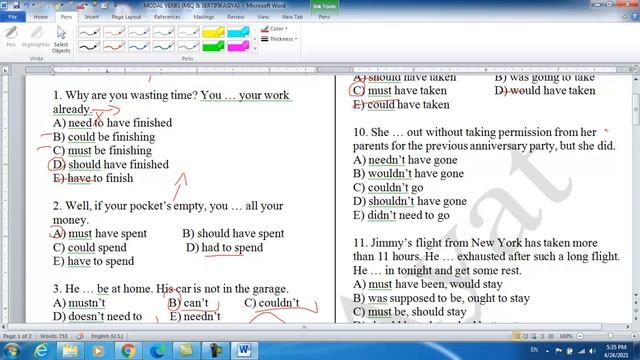Switch to the Page Layout tab
The image size is (640, 360).
(x=126, y=17)
